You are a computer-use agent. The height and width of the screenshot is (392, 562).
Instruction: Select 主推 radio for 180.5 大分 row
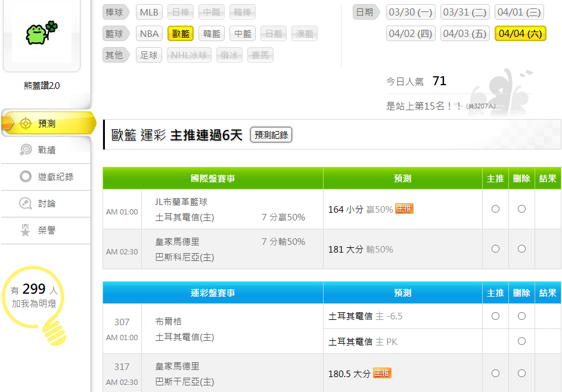tap(495, 374)
